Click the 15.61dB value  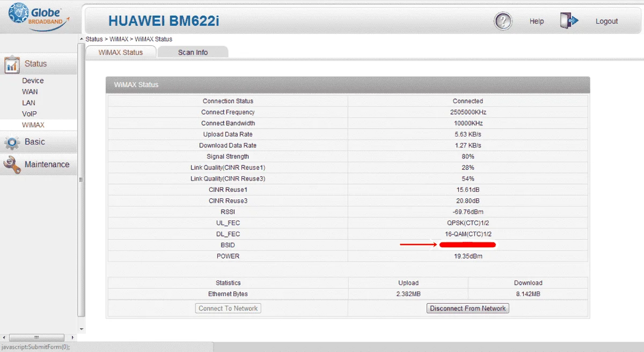coord(468,190)
